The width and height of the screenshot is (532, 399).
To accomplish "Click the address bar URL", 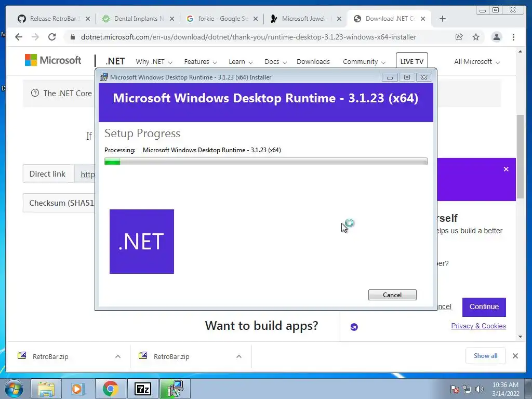I will (248, 37).
